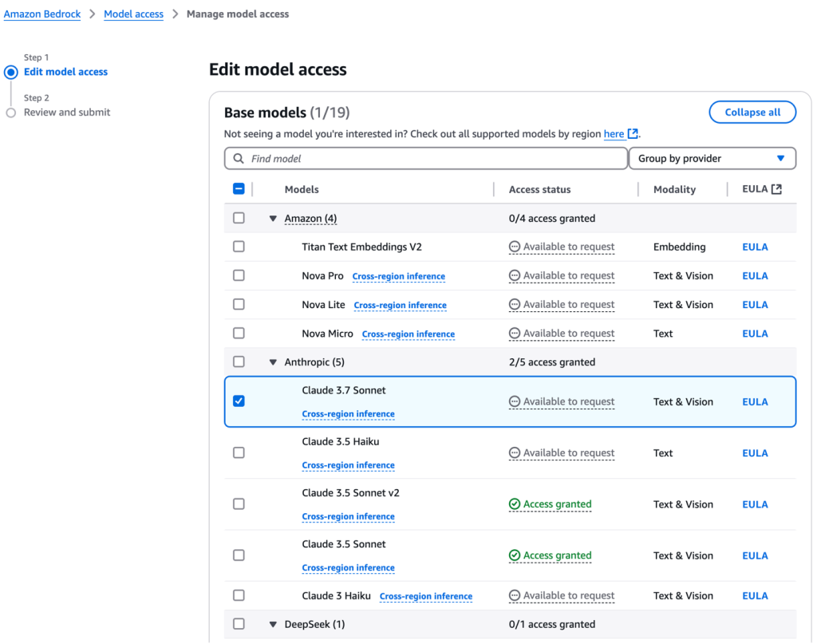Image resolution: width=817 pixels, height=644 pixels.
Task: Open Cross-region inference link for Nova Pro
Action: pos(399,276)
